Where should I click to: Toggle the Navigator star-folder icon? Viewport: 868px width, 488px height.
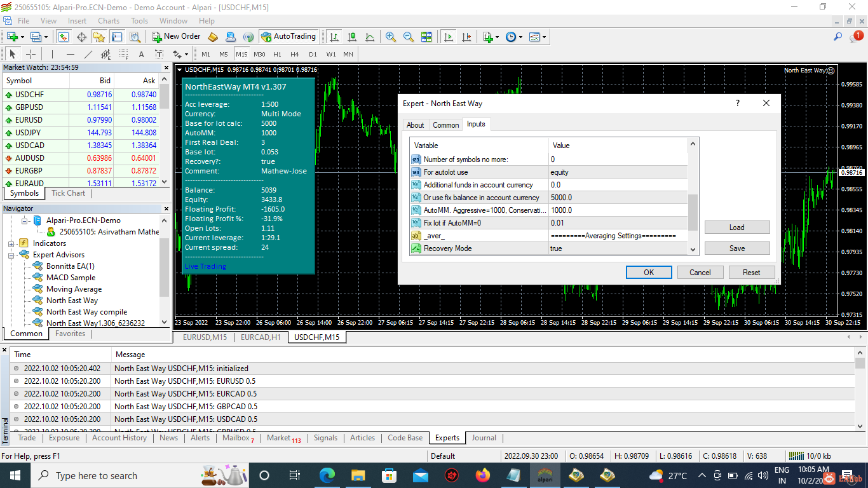coord(99,37)
